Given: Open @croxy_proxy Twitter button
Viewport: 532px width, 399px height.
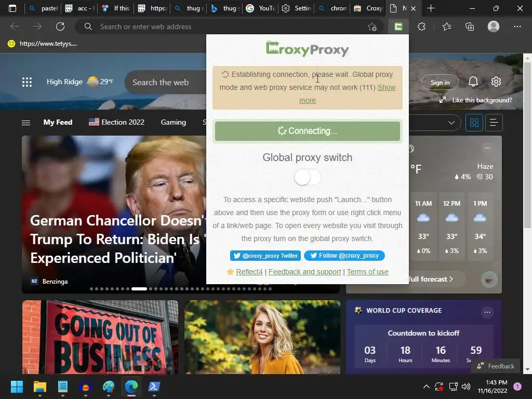Looking at the screenshot, I should [265, 256].
